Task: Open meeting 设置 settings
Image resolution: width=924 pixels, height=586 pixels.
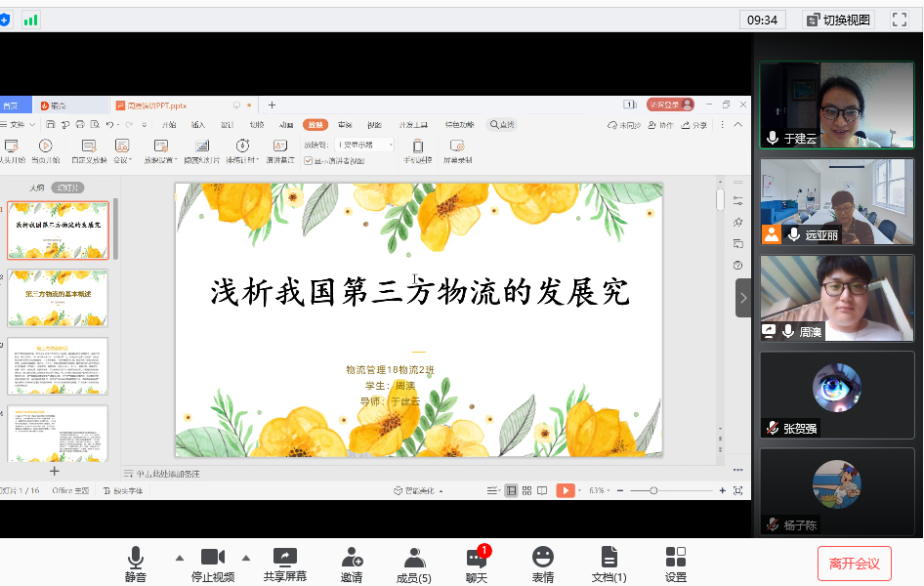Action: click(x=676, y=564)
